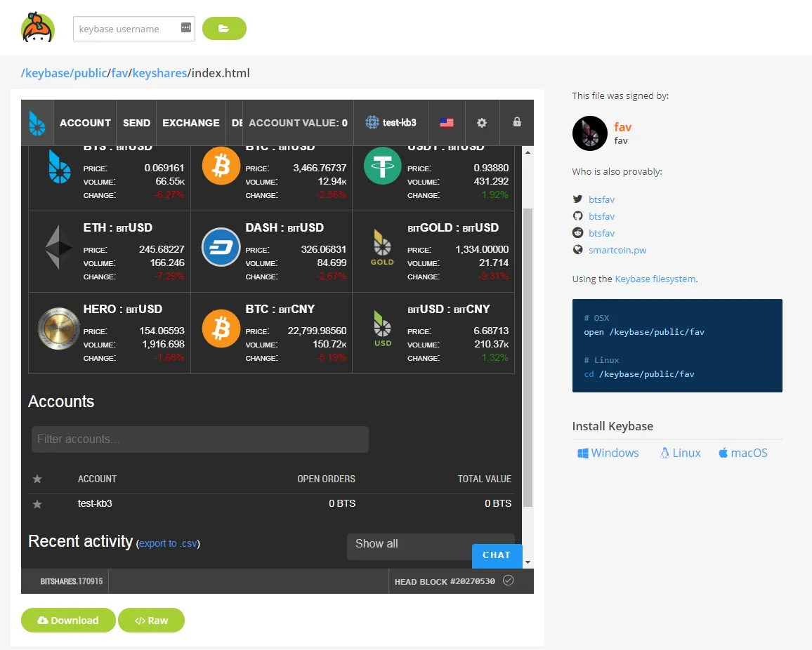Image resolution: width=812 pixels, height=650 pixels.
Task: Click the BTS icon in first market card
Action: tap(59, 166)
